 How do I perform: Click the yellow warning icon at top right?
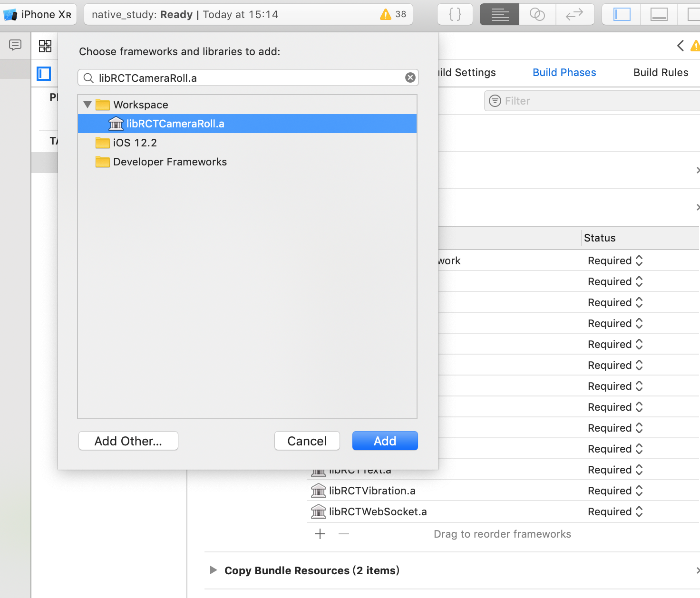(695, 46)
